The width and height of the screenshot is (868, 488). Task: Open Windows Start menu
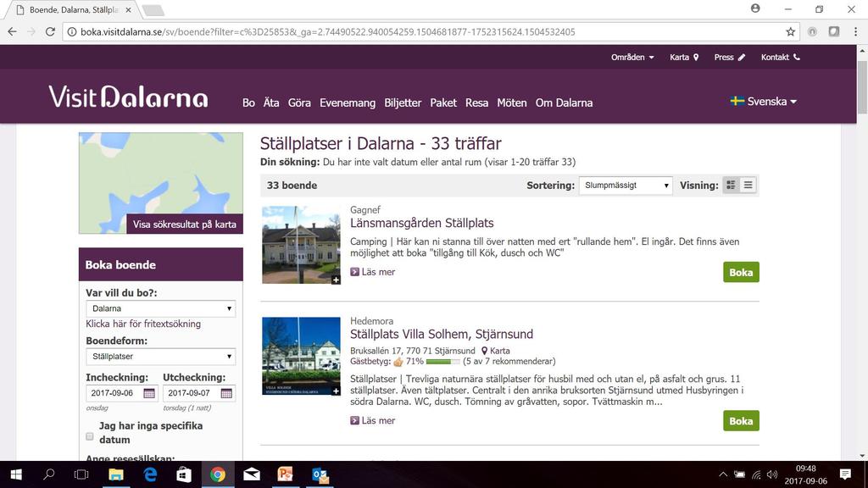[16, 474]
